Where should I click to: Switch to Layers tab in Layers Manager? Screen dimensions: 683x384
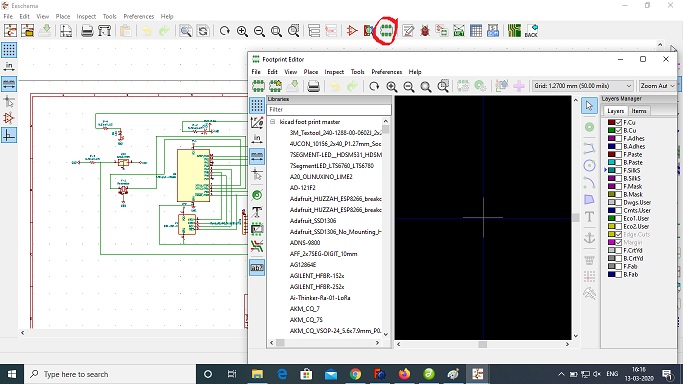615,111
